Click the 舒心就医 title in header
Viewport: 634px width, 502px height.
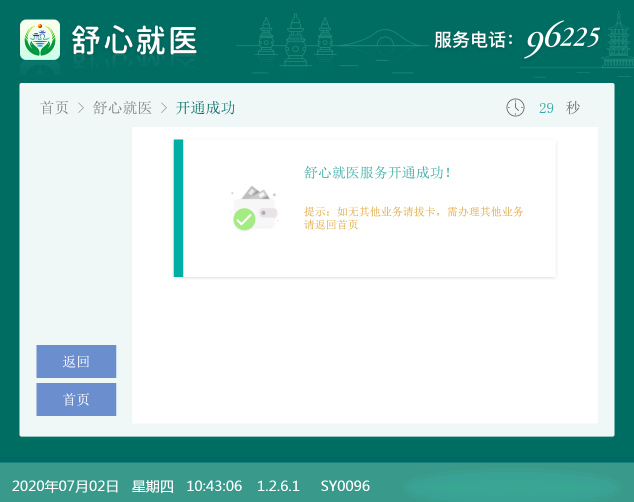134,40
